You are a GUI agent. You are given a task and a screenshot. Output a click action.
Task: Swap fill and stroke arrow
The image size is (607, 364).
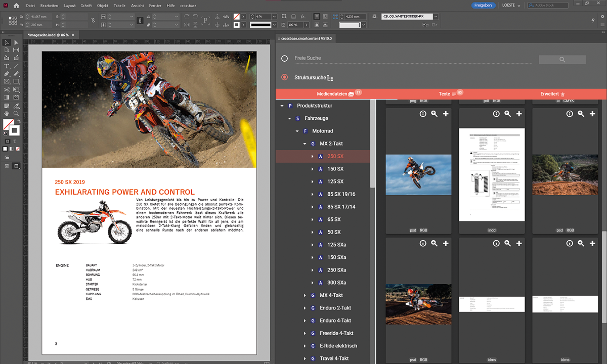coord(18,121)
